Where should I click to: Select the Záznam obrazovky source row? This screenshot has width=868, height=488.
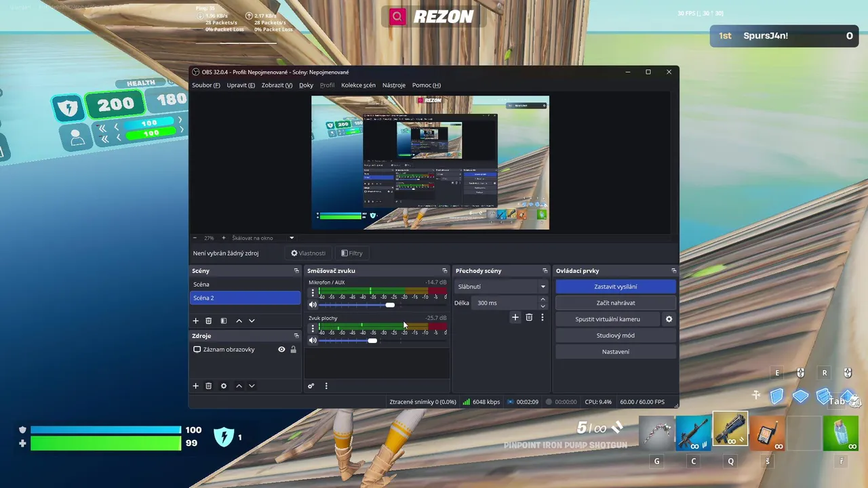click(x=245, y=350)
